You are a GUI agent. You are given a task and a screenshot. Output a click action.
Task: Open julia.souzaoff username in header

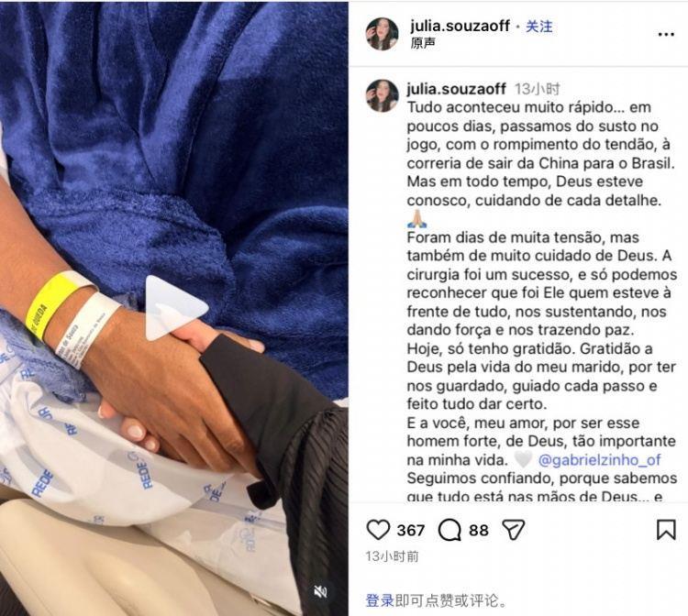point(460,26)
